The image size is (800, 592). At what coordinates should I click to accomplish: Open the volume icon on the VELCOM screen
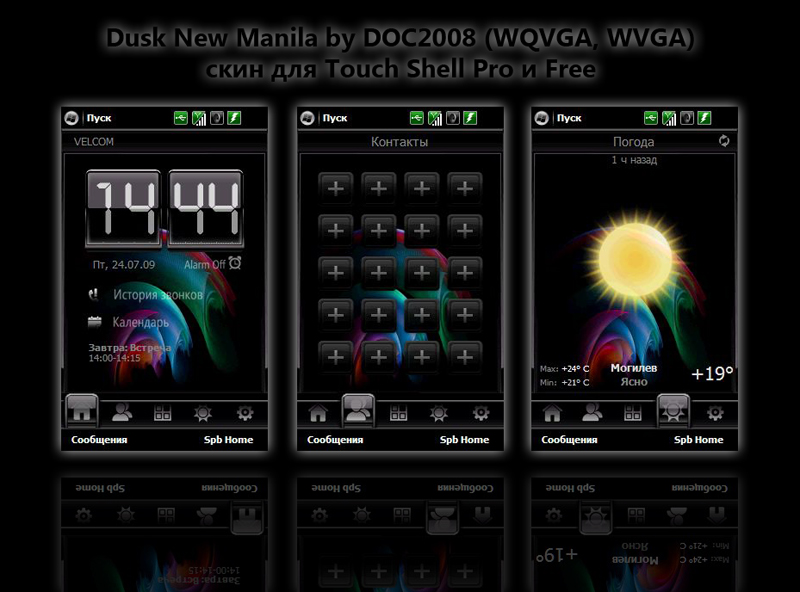pos(217,118)
